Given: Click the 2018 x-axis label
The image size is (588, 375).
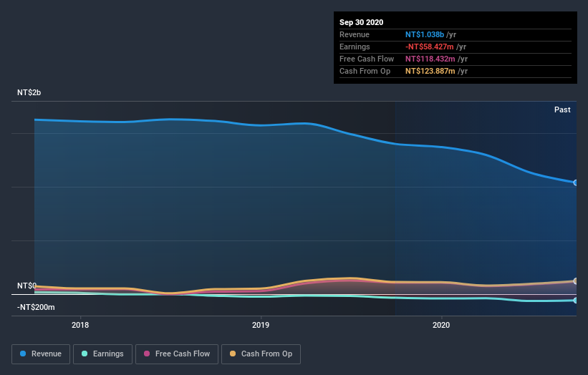Looking at the screenshot, I should (x=80, y=325).
